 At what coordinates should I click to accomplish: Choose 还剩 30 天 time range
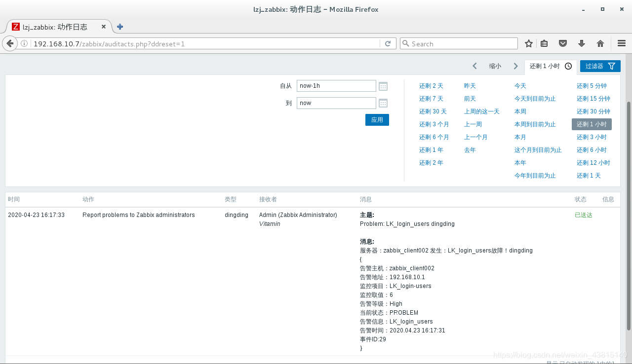pyautogui.click(x=433, y=111)
